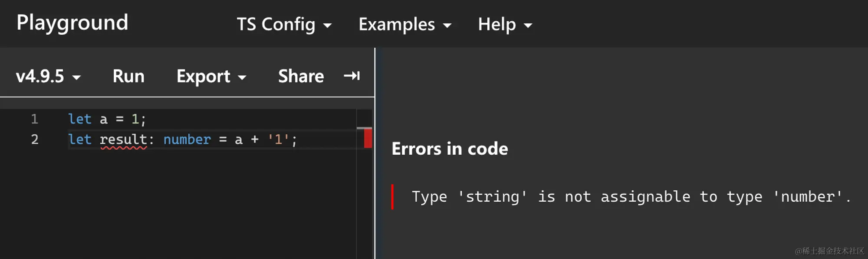Open the TS Config dropdown menu

(x=284, y=24)
